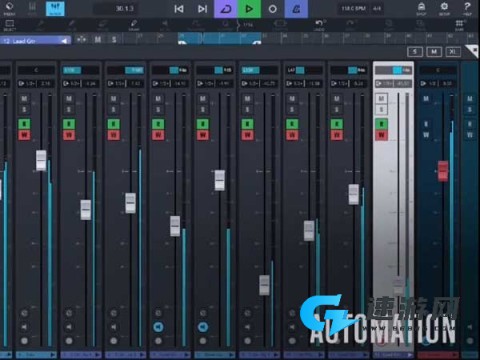Screen dimensions: 480x360
Task: Toggle Write automation on highlighted channel
Action: 382,135
